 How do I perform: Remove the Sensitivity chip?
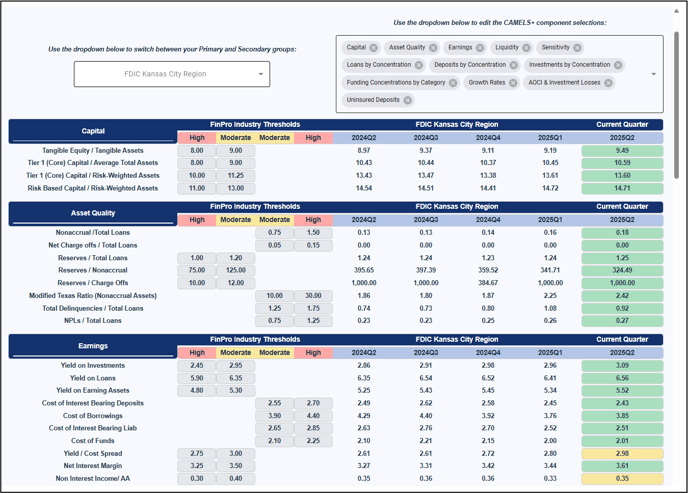578,48
